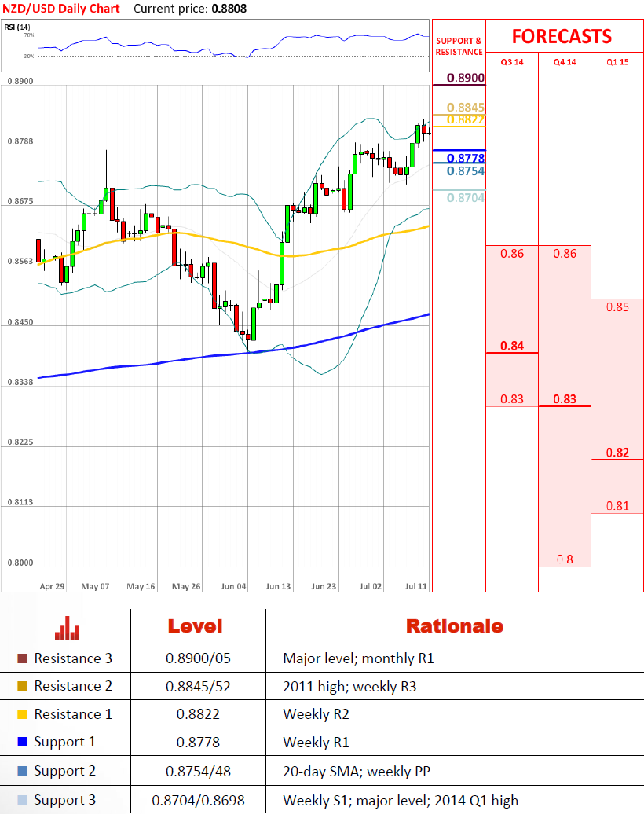The image size is (644, 814).
Task: Click 'Weekly S1; major level; 2014 Q1 high'
Action: tap(401, 801)
